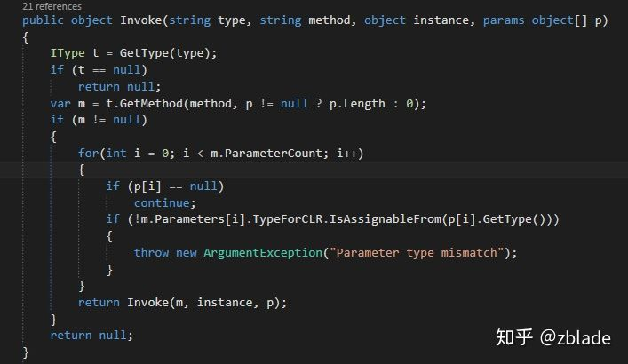Click the "GetMethod" call on t
Screen dimensions: 628x364
point(151,104)
